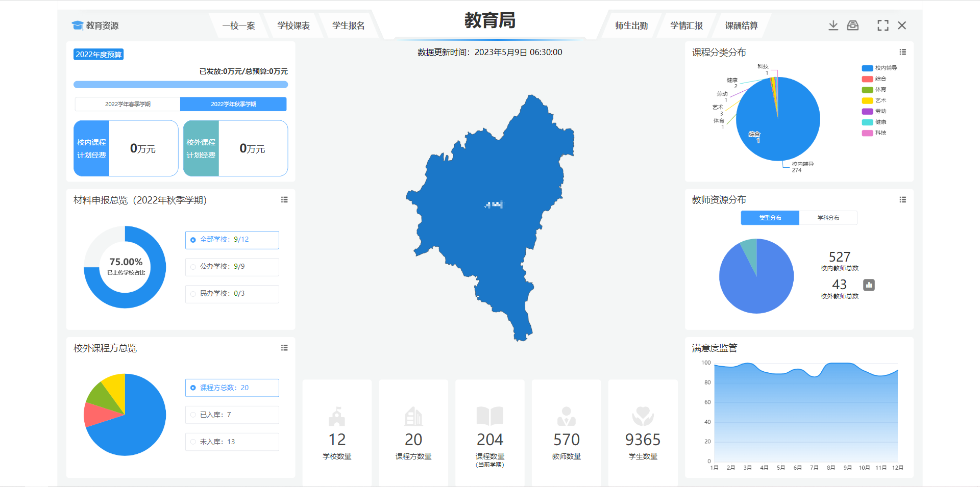This screenshot has height=487, width=980.
Task: Select the 公办学校 radio option
Action: coord(193,267)
